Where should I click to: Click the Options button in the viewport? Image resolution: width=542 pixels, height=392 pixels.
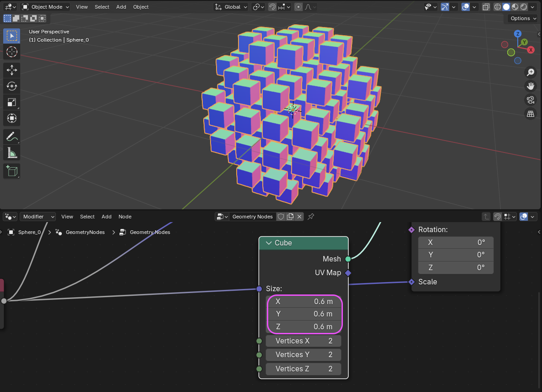pos(523,18)
